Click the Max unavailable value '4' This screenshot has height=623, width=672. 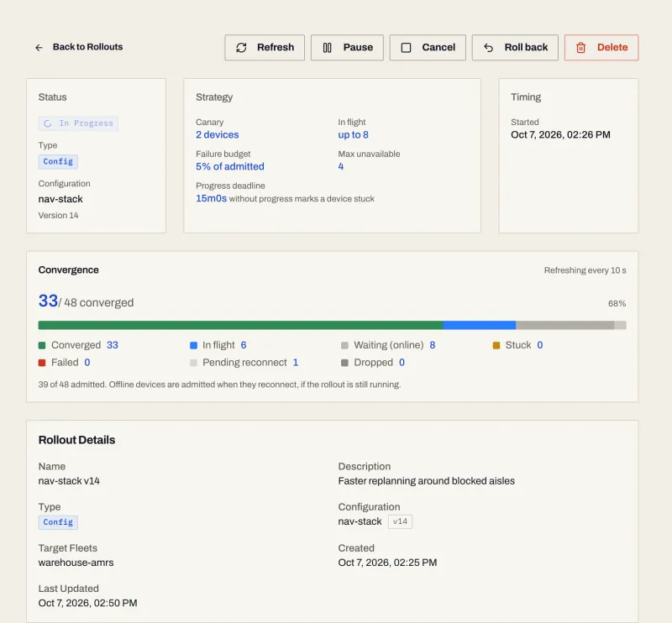pyautogui.click(x=341, y=167)
